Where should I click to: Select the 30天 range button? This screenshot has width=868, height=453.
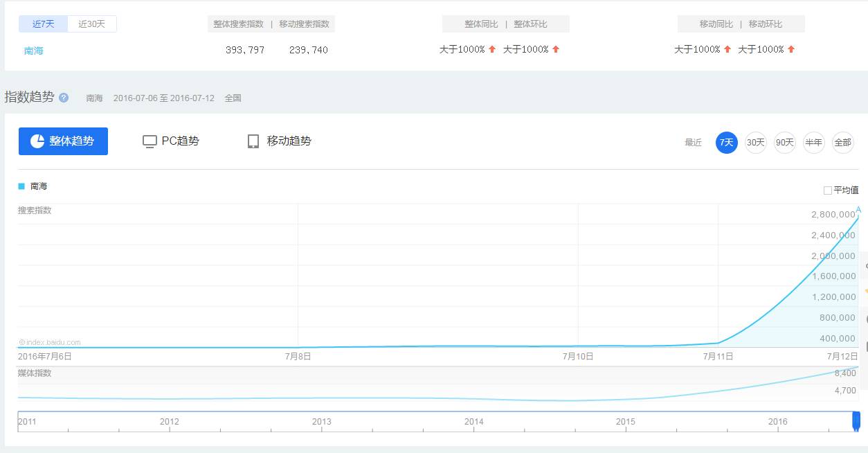tap(756, 143)
